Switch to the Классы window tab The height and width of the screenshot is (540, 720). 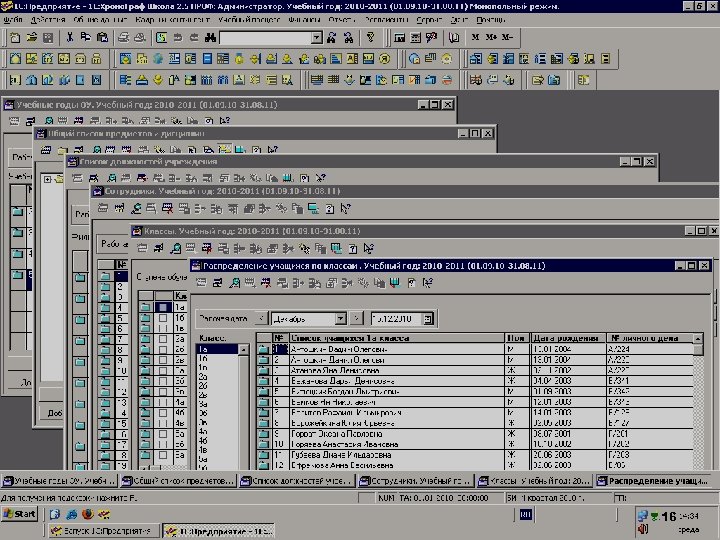[x=535, y=481]
